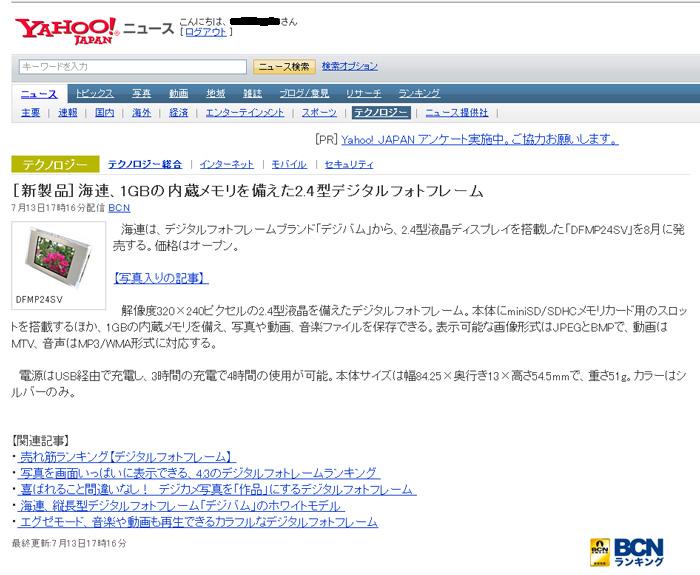Screen dimensions: 700x575
Task: Open the 経済 category
Action: coord(179,113)
